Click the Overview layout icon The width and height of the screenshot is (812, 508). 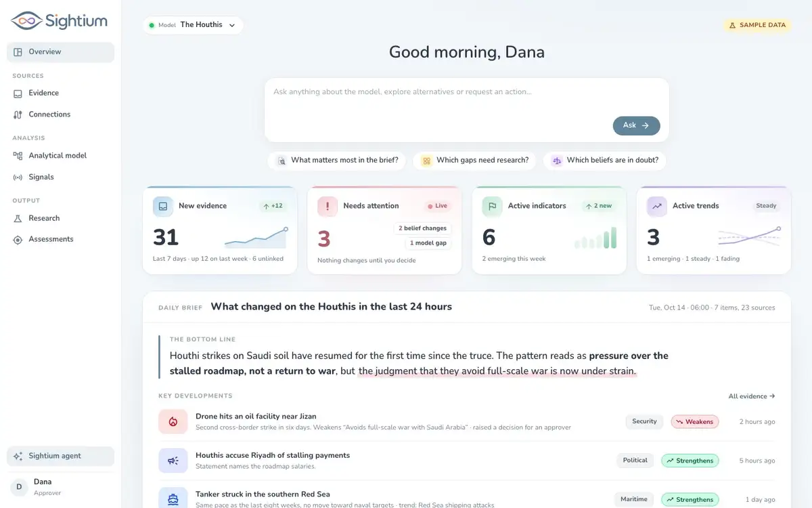click(x=18, y=52)
